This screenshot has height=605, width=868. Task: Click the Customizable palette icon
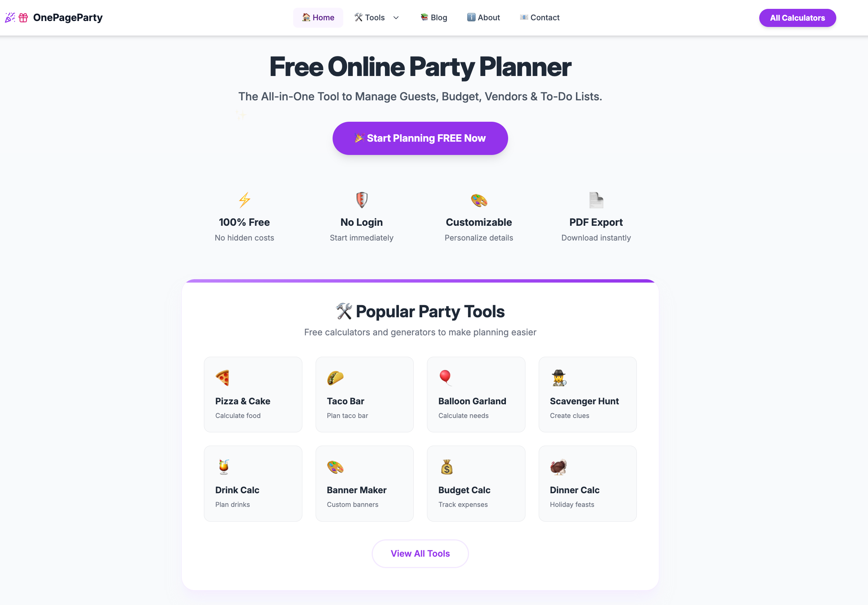click(x=479, y=200)
